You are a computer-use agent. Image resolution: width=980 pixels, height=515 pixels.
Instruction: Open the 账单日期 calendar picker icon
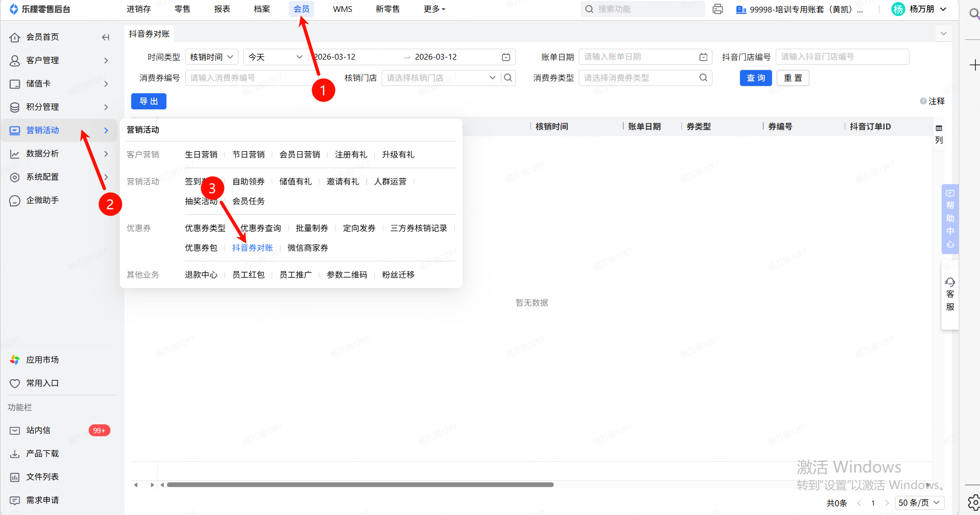click(703, 57)
